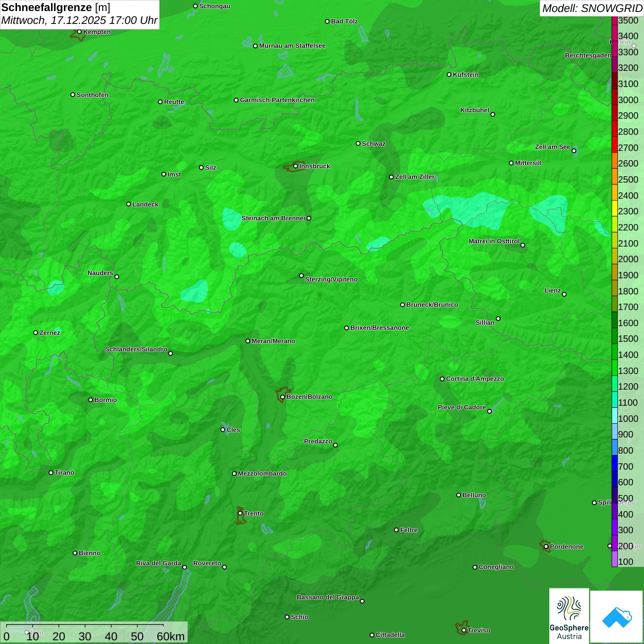Click the Kempten city marker

[x=79, y=32]
